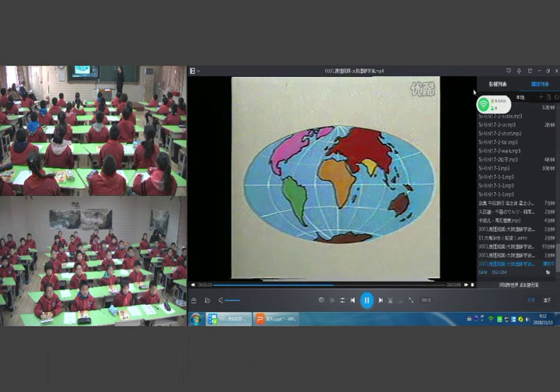Screen dimensions: 560x392
Task: Select the currently playing blue highlighted playlist item
Action: point(516,264)
